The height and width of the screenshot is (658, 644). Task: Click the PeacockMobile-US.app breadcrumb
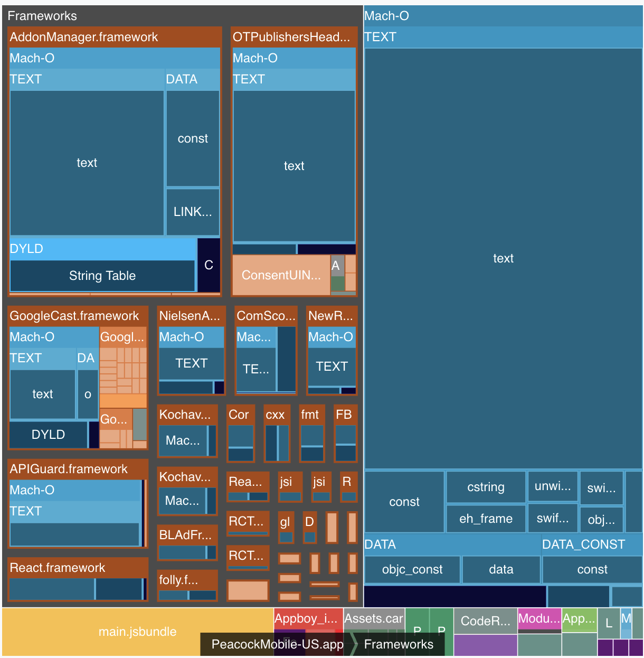coord(277,644)
